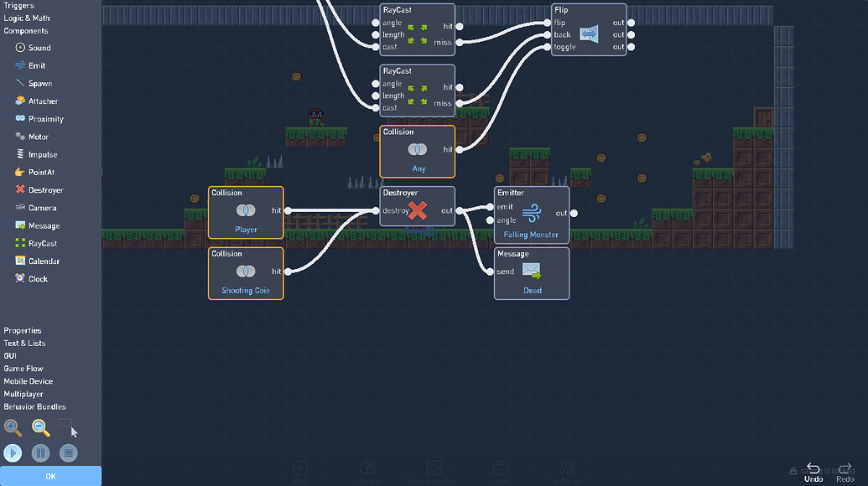Image resolution: width=868 pixels, height=486 pixels.
Task: Confirm with the OK button
Action: [50, 476]
